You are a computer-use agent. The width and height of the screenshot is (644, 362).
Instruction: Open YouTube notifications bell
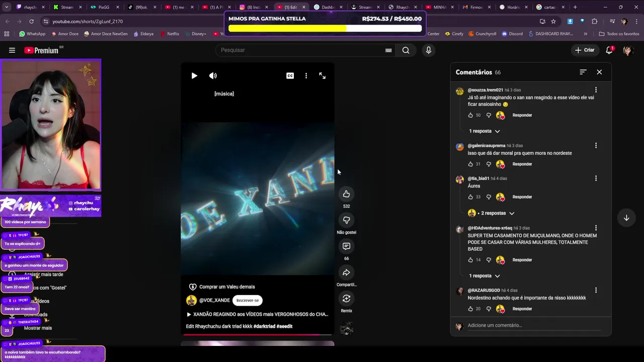click(x=609, y=50)
